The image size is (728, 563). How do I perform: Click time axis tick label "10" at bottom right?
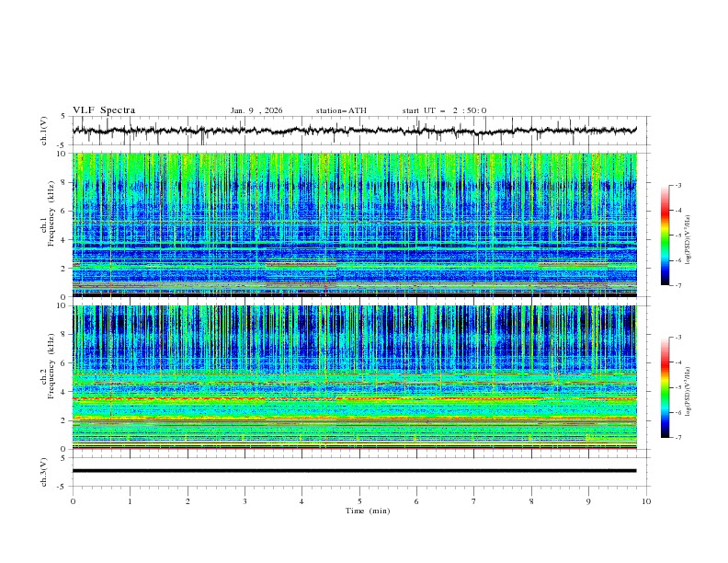(x=646, y=501)
